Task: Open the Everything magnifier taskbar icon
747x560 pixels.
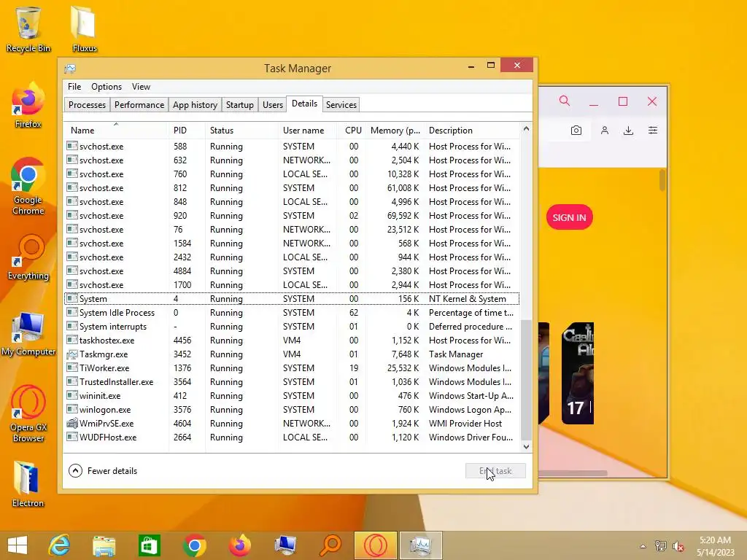Action: point(330,545)
